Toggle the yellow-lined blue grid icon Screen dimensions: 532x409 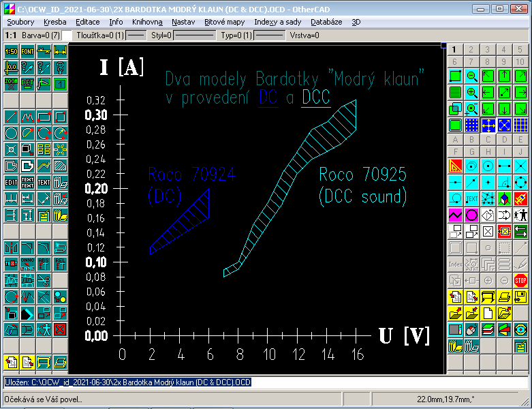tap(520, 125)
